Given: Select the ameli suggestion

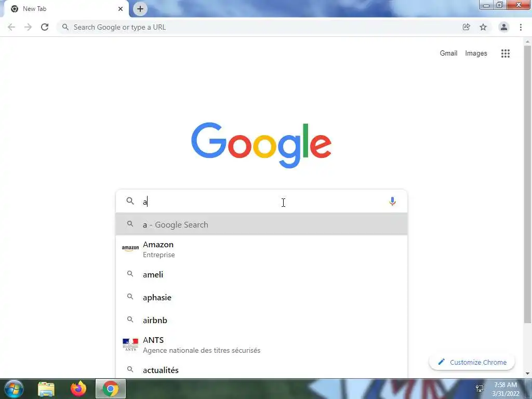Looking at the screenshot, I should [261, 274].
